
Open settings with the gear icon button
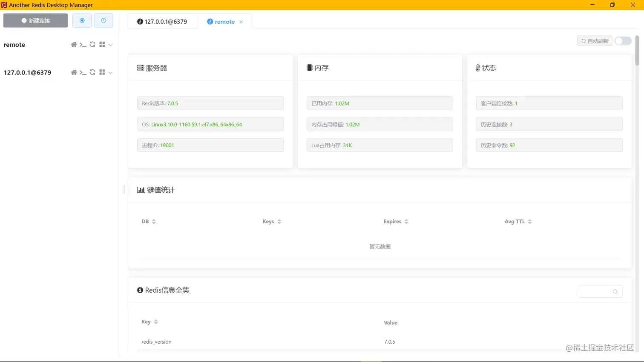point(82,20)
